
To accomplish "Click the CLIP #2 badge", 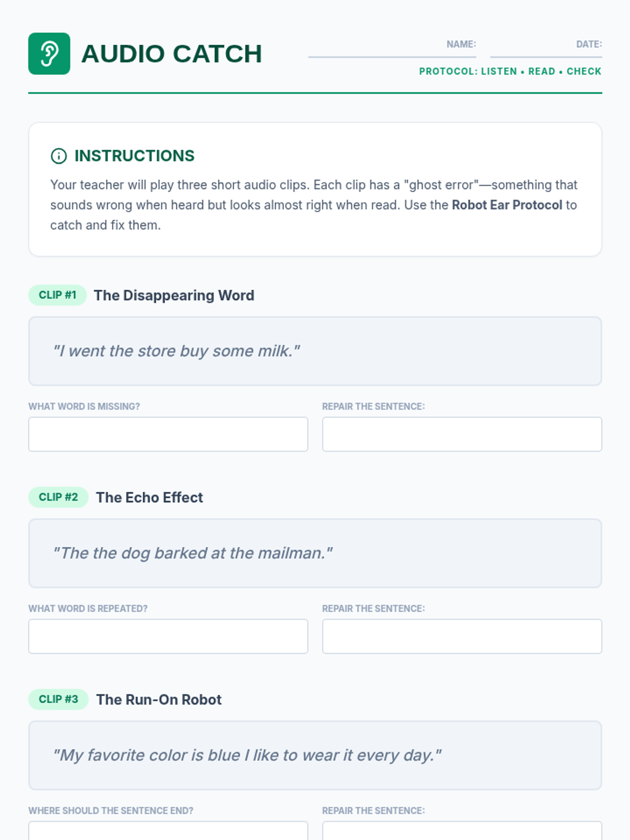I will click(x=58, y=497).
